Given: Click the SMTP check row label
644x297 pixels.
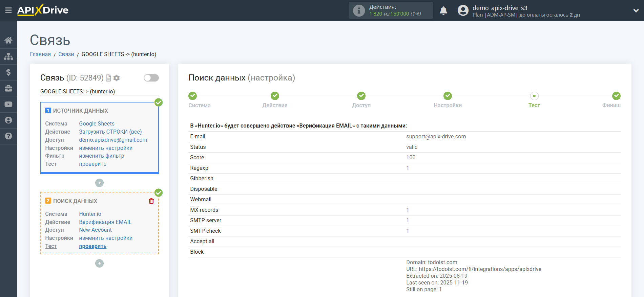Looking at the screenshot, I should point(205,231).
